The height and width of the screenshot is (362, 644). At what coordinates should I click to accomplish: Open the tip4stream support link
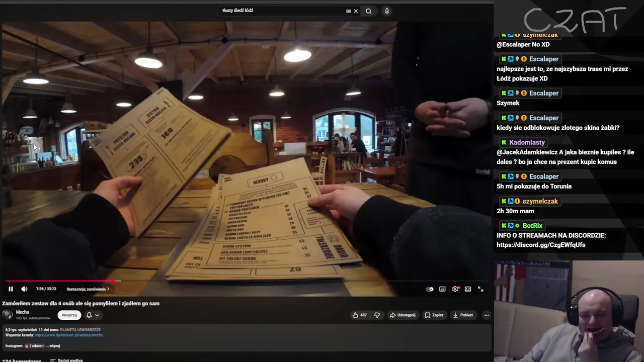[x=69, y=335]
